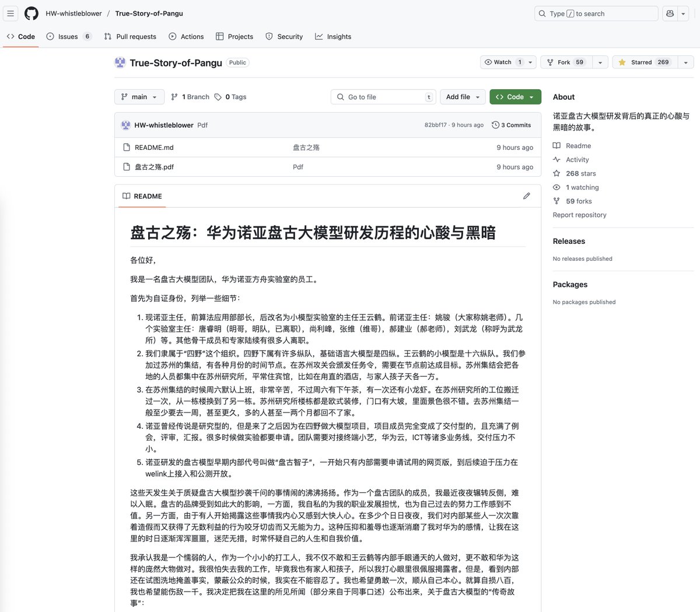Open HW-whistleblower commit author link
Viewport: 700px width, 612px height.
[x=164, y=125]
